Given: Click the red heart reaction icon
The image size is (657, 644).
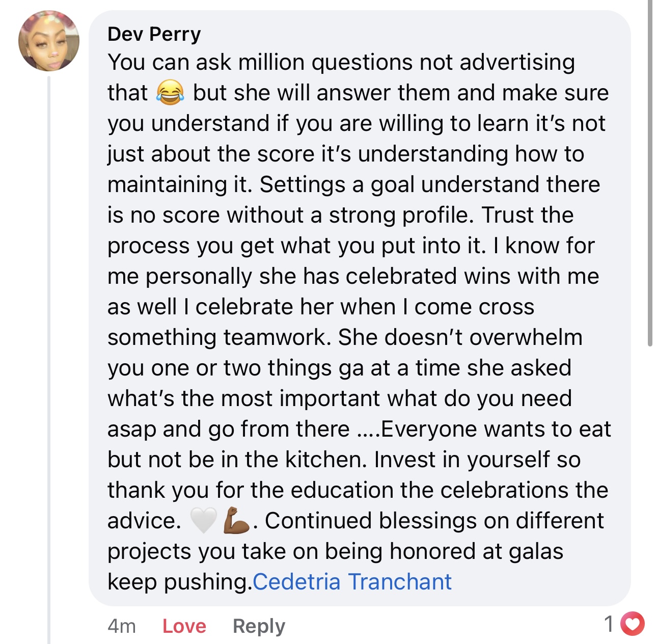Looking at the screenshot, I should pyautogui.click(x=634, y=624).
